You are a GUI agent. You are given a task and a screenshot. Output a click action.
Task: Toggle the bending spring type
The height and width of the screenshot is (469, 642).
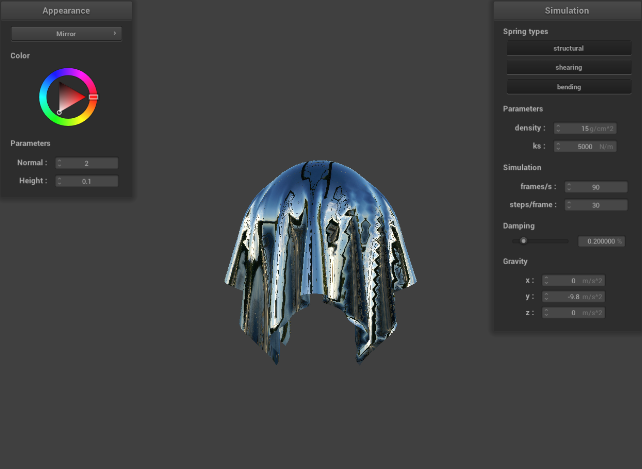pos(568,87)
